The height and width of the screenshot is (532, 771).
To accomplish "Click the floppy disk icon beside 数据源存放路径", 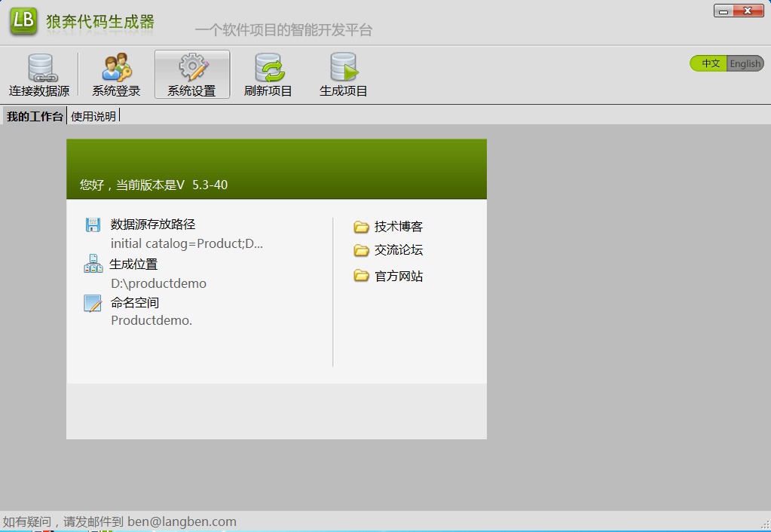I will click(93, 225).
